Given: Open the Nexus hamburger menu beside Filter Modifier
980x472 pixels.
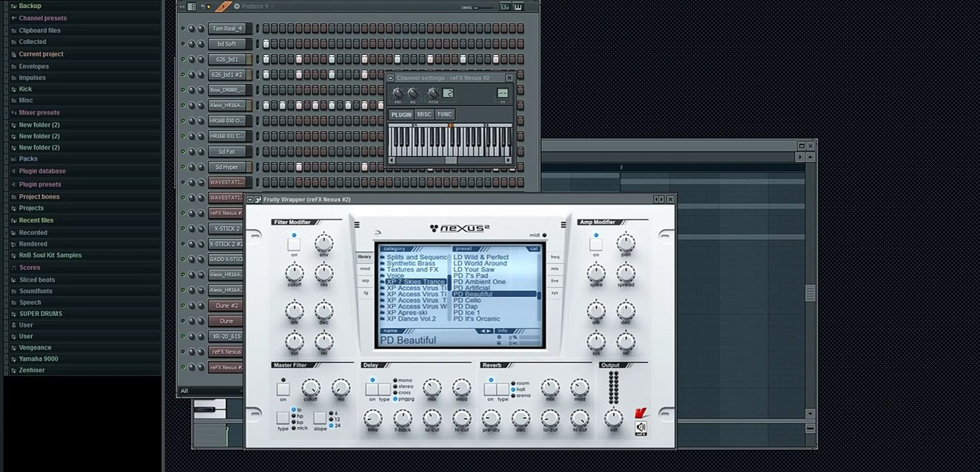Looking at the screenshot, I should point(357,225).
